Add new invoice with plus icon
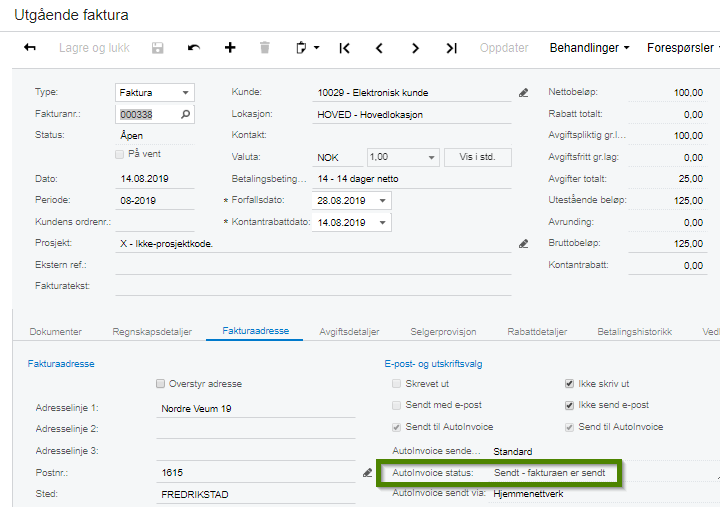Screen dimensions: 720x507 [x=230, y=47]
